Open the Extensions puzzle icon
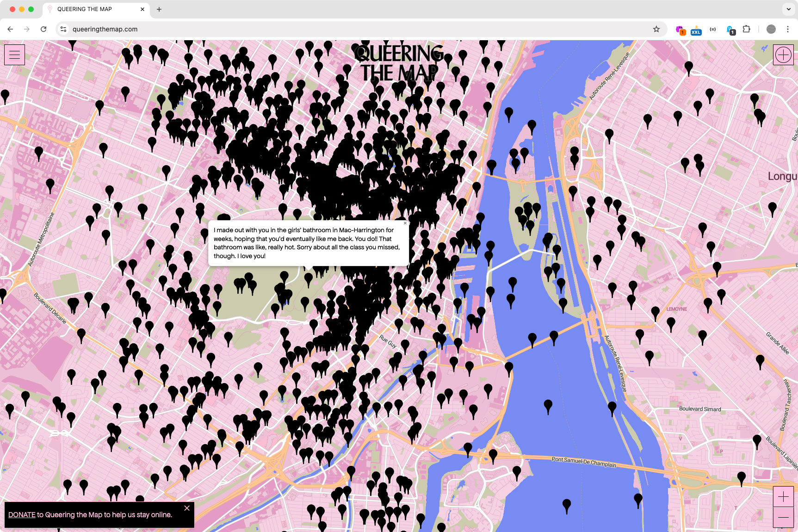 (x=746, y=29)
